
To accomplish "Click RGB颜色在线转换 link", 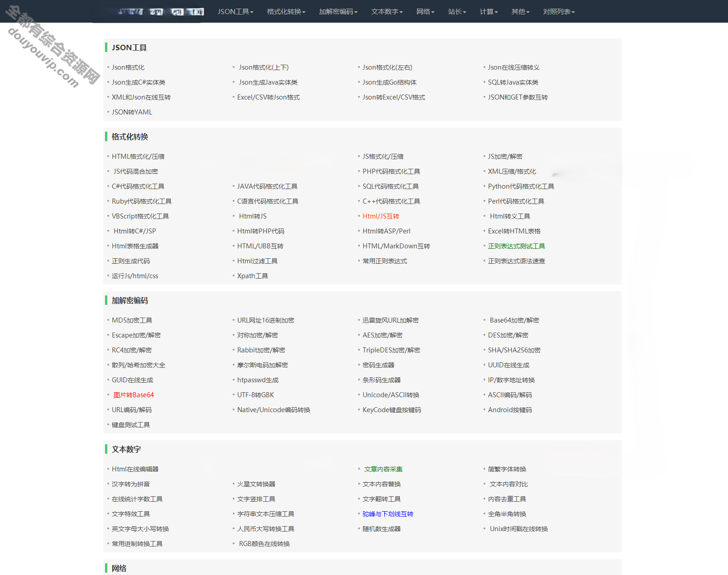I will click(x=264, y=544).
